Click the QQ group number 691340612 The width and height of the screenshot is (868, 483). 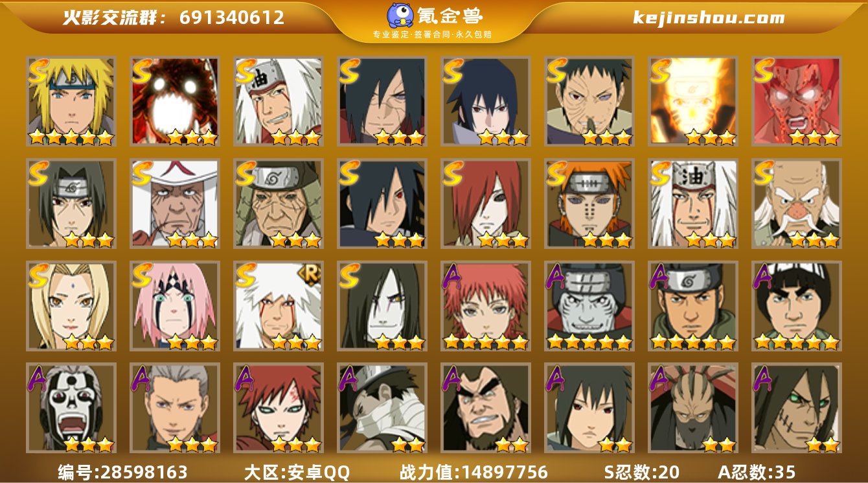coord(232,18)
